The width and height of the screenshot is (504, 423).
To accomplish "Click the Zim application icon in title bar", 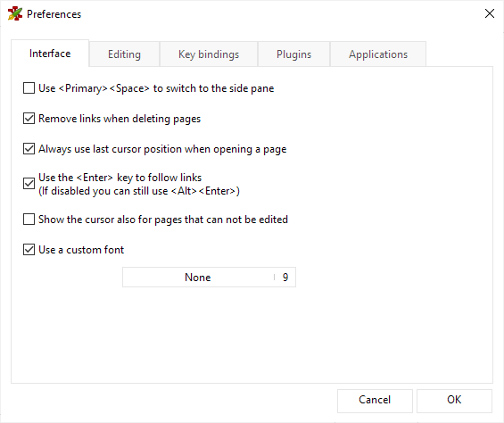I will 15,13.
